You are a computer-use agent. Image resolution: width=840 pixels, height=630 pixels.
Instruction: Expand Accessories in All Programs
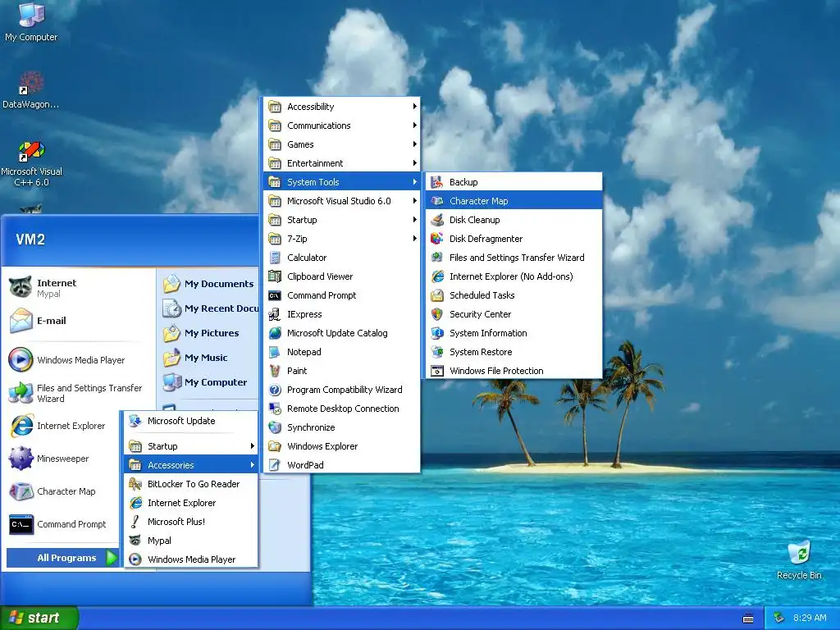pyautogui.click(x=190, y=465)
